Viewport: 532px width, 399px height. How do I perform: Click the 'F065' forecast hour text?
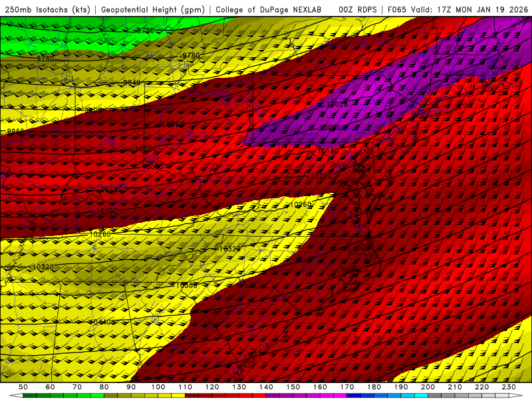(x=397, y=10)
